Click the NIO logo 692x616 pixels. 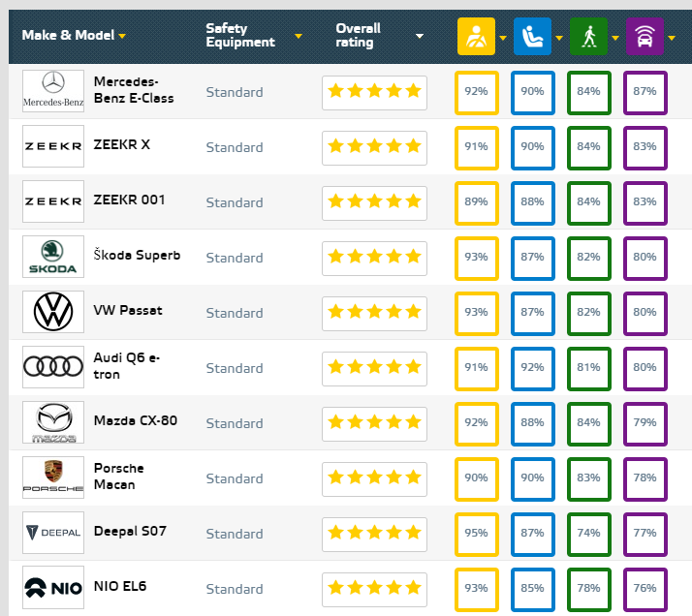point(53,588)
